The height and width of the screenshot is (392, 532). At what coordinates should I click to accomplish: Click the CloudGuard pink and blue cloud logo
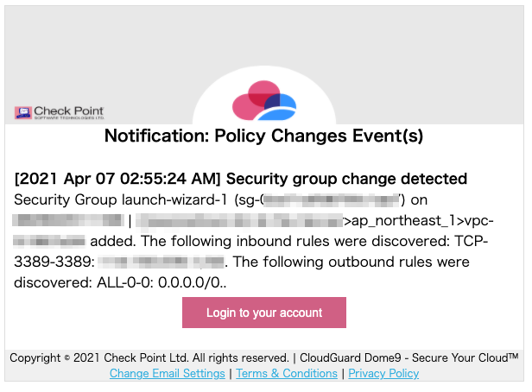(x=264, y=100)
